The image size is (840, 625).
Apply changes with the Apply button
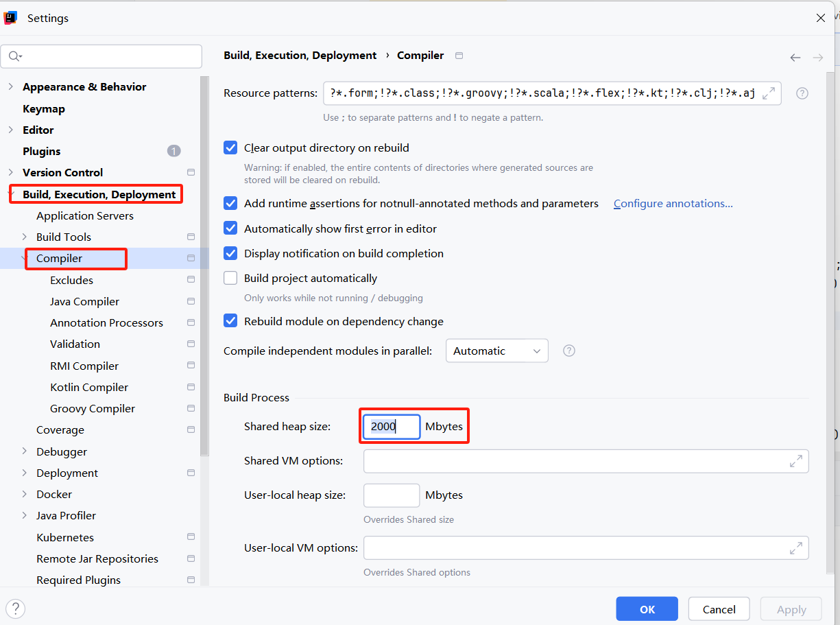791,609
